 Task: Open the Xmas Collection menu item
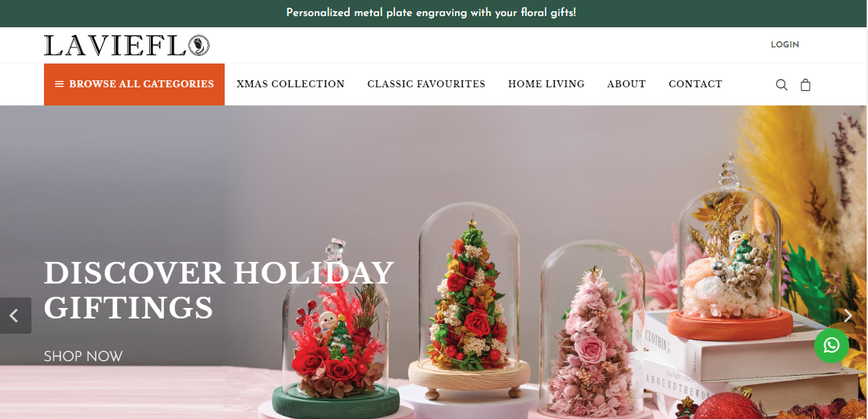point(290,84)
